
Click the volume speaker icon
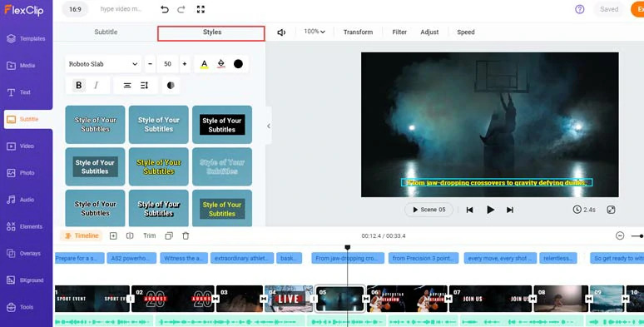pos(281,32)
